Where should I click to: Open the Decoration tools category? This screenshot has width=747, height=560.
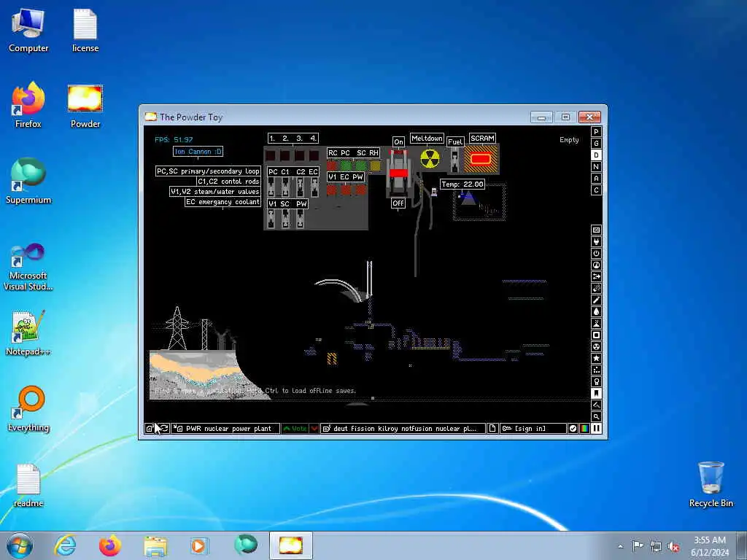pyautogui.click(x=596, y=405)
